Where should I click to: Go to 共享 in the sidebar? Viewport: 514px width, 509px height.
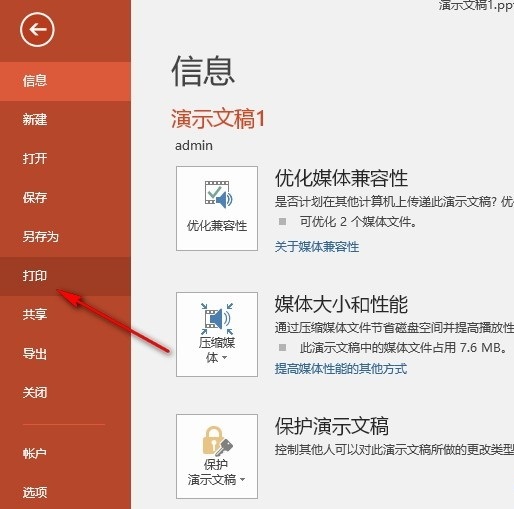point(65,315)
